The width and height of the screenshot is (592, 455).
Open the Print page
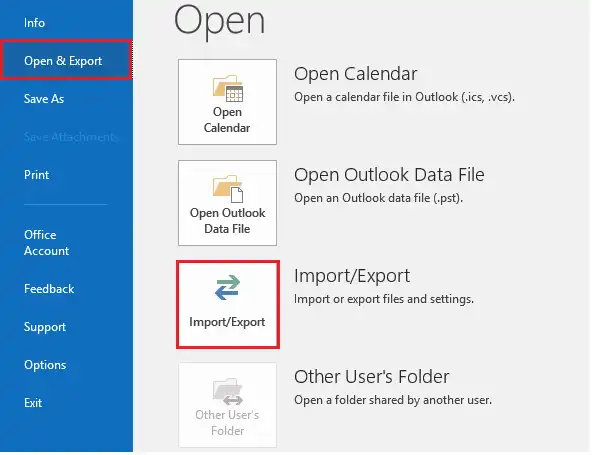point(36,175)
